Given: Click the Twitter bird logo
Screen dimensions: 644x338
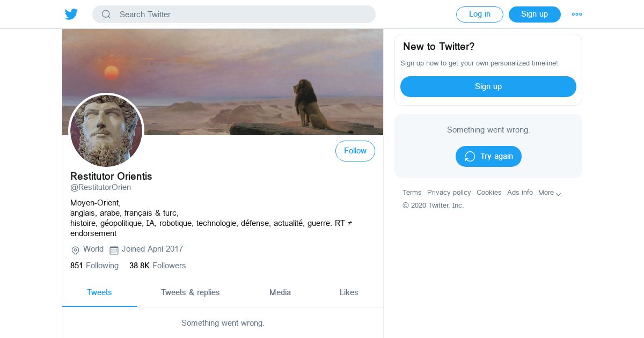Looking at the screenshot, I should [x=71, y=14].
